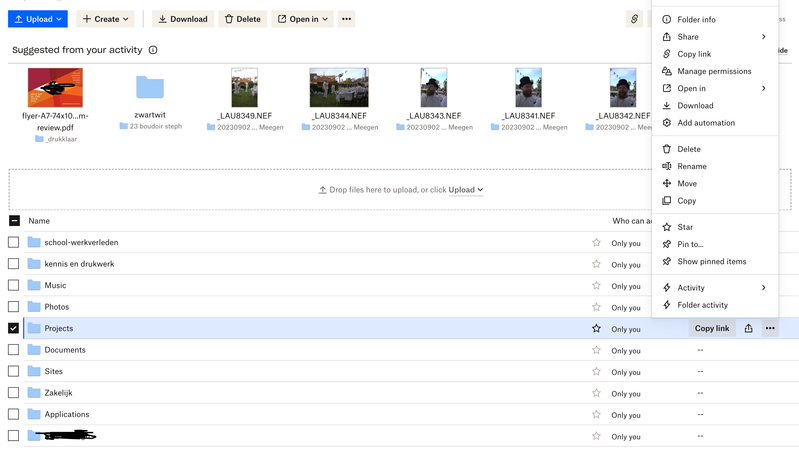Open the Create dropdown menu
Screen dimensions: 799x459
[105, 19]
